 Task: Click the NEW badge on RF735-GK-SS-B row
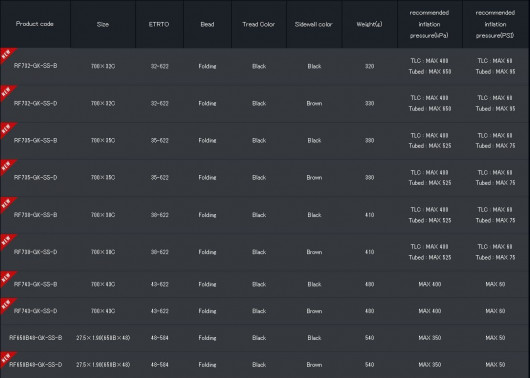(x=7, y=129)
